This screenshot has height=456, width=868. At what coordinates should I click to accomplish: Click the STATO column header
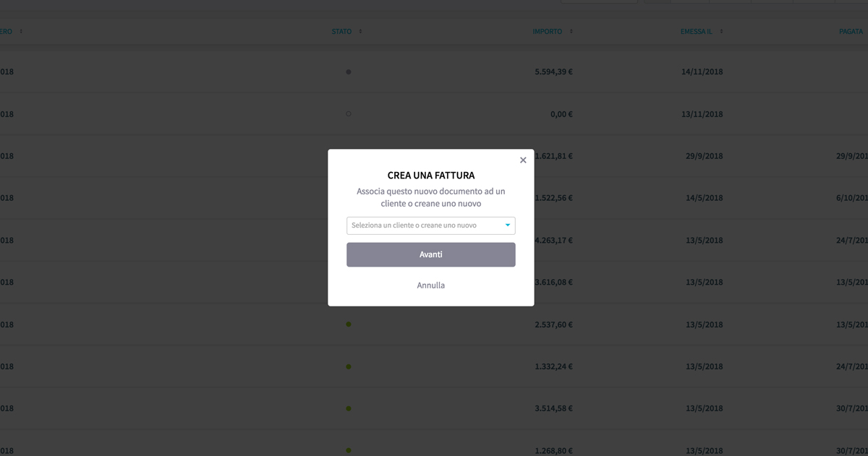(x=341, y=32)
